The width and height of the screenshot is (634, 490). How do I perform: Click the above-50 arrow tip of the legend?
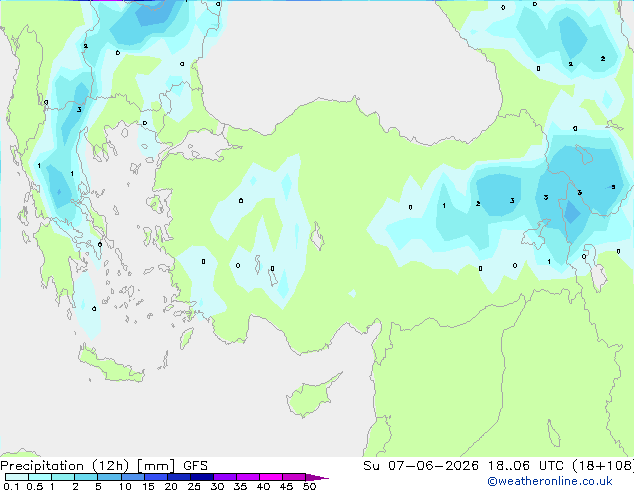(317, 478)
